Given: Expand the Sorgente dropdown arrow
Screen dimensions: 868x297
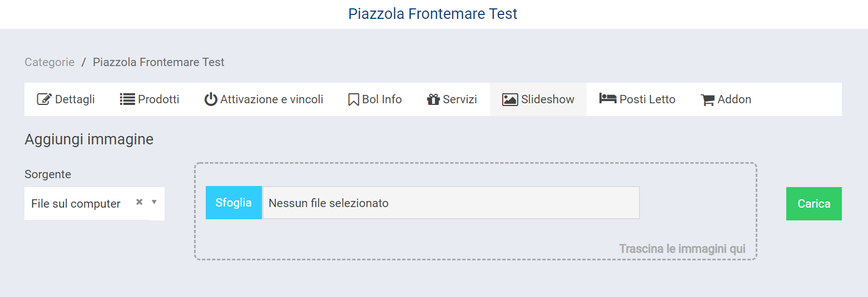Looking at the screenshot, I should pyautogui.click(x=155, y=202).
